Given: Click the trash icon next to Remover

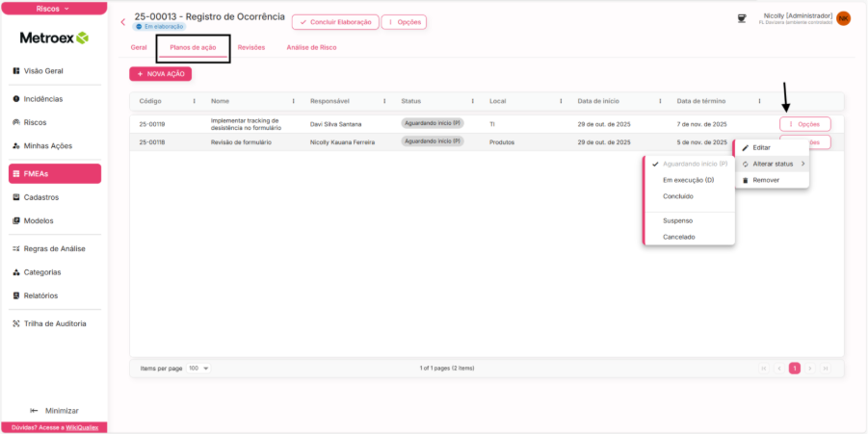Looking at the screenshot, I should (745, 180).
